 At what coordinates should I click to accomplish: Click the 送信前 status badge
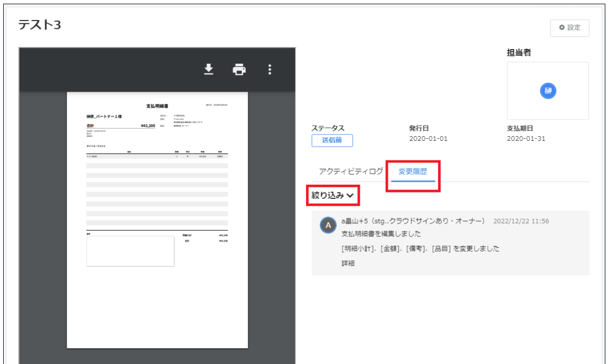[332, 140]
